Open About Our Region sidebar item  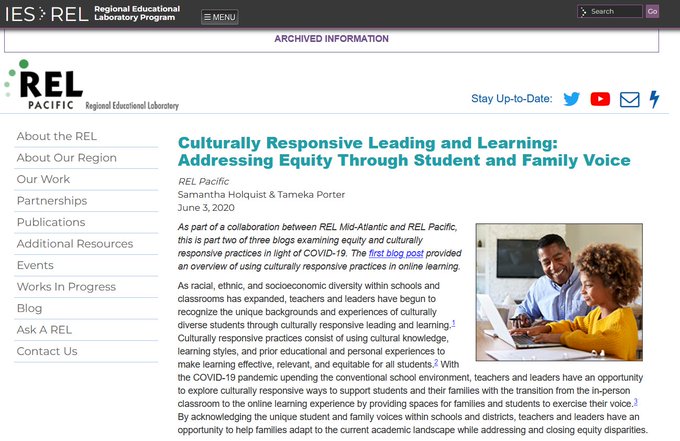(66, 158)
